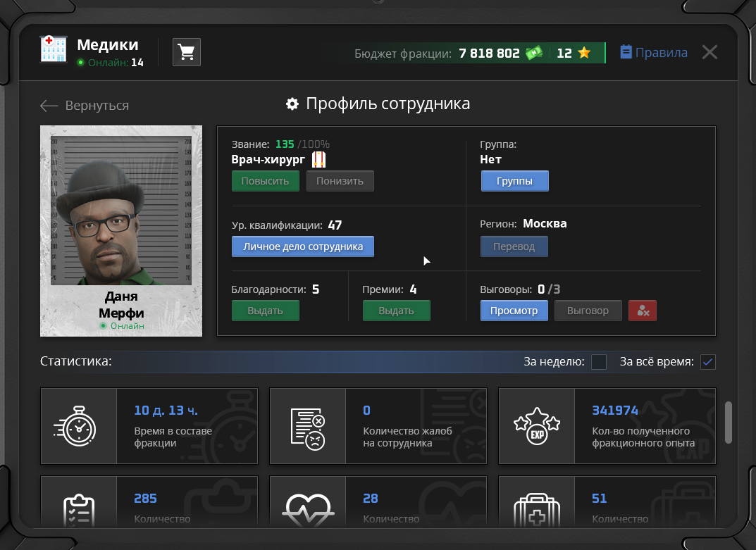Go back using 'Вернуться' arrow link
This screenshot has width=756, height=550.
[85, 106]
